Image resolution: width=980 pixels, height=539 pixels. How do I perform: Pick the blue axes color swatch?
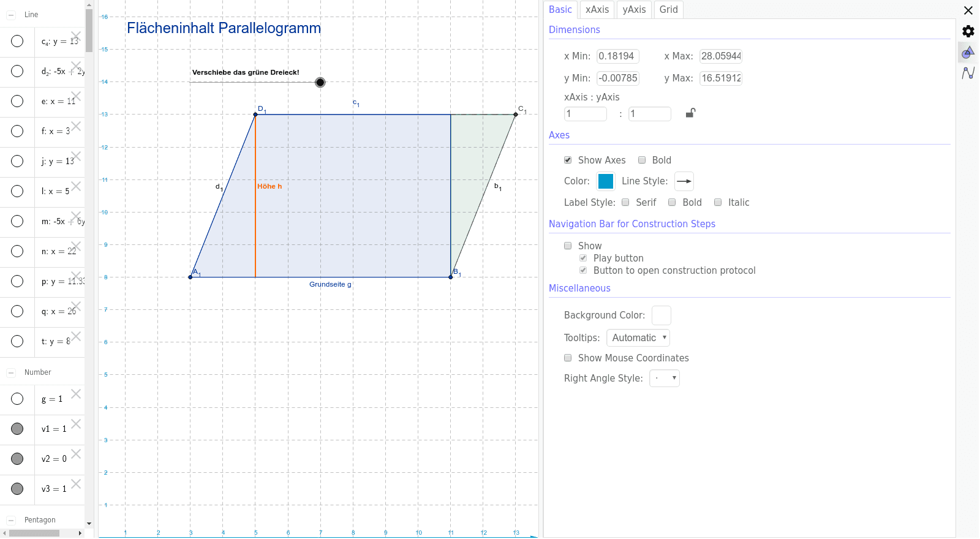point(606,181)
